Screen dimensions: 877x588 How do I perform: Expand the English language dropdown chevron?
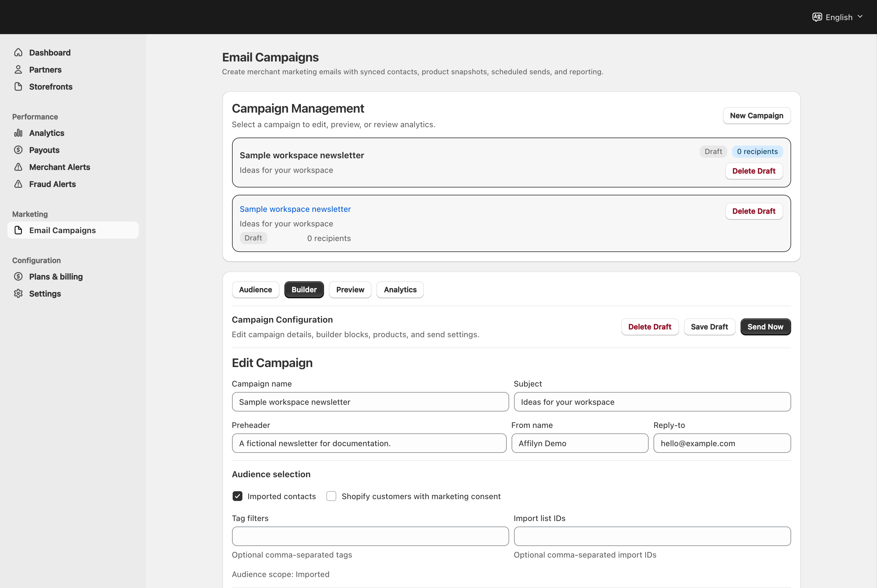coord(860,16)
